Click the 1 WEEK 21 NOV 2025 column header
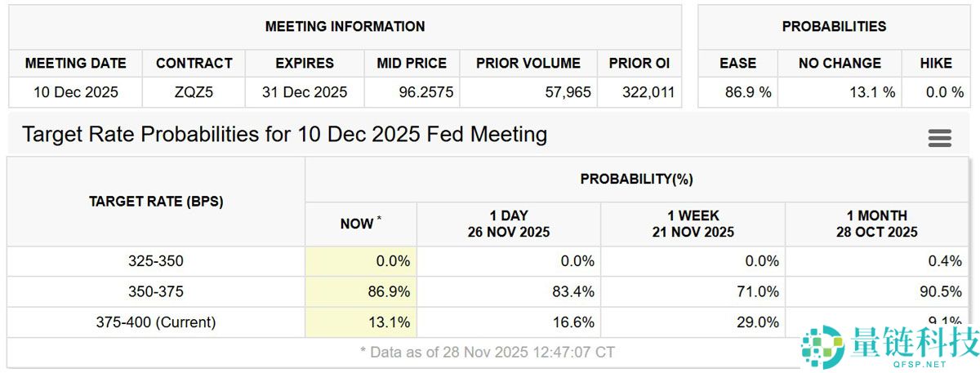This screenshot has height=373, width=980. coord(693,224)
